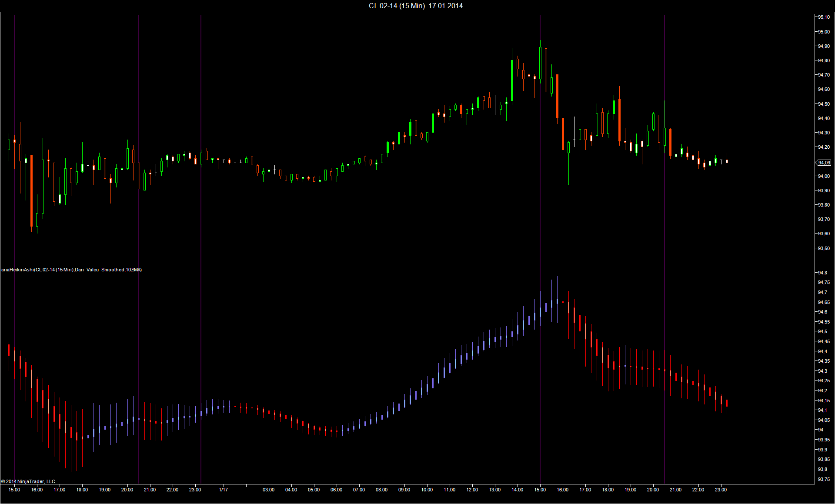The image size is (835, 504).
Task: Click the 94,50 price axis label
Action: pyautogui.click(x=824, y=104)
